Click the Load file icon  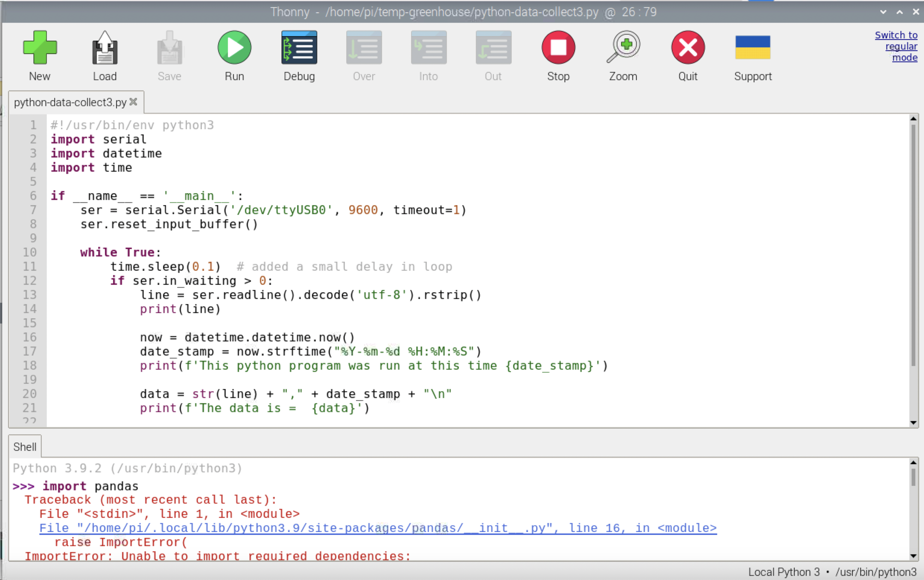(104, 48)
